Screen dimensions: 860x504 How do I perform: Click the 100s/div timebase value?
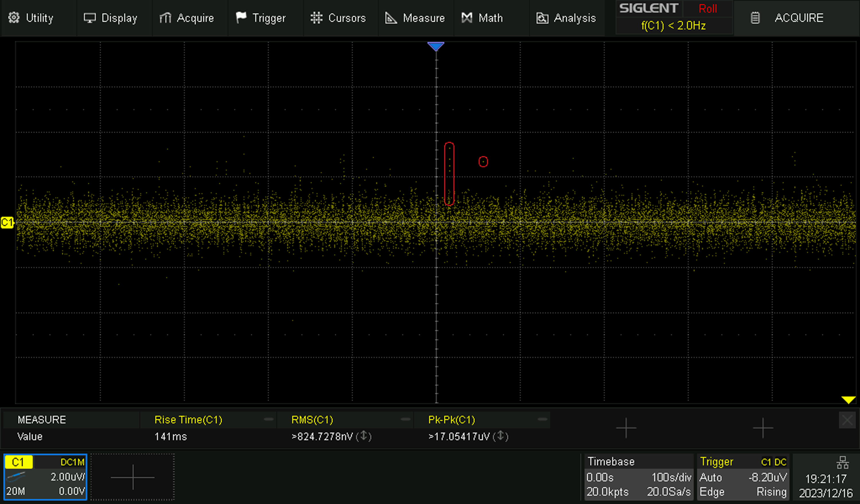coord(671,477)
